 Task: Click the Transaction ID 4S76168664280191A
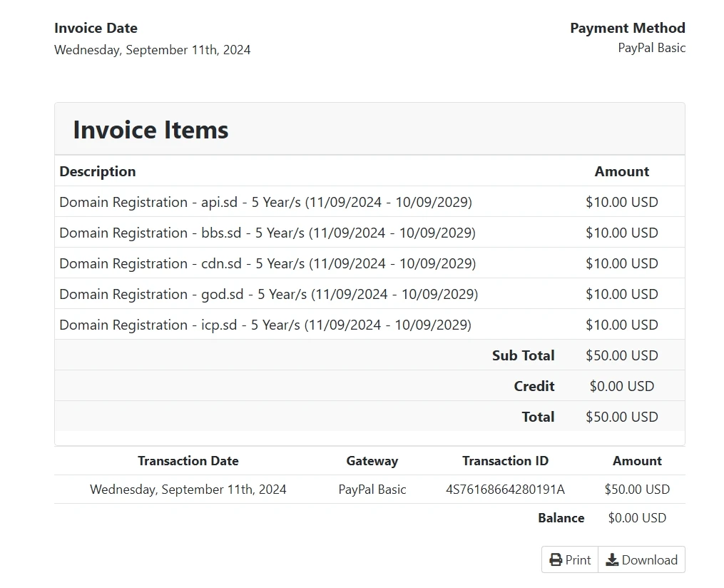tap(505, 490)
